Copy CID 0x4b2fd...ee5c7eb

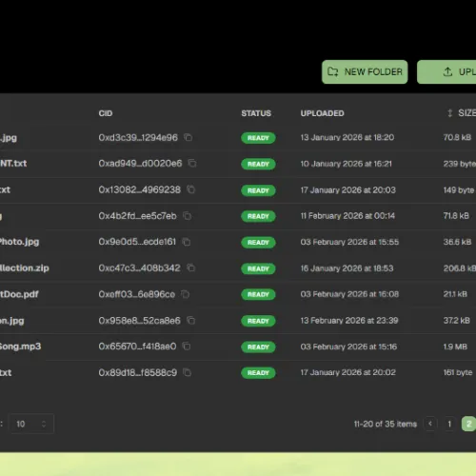(x=188, y=216)
